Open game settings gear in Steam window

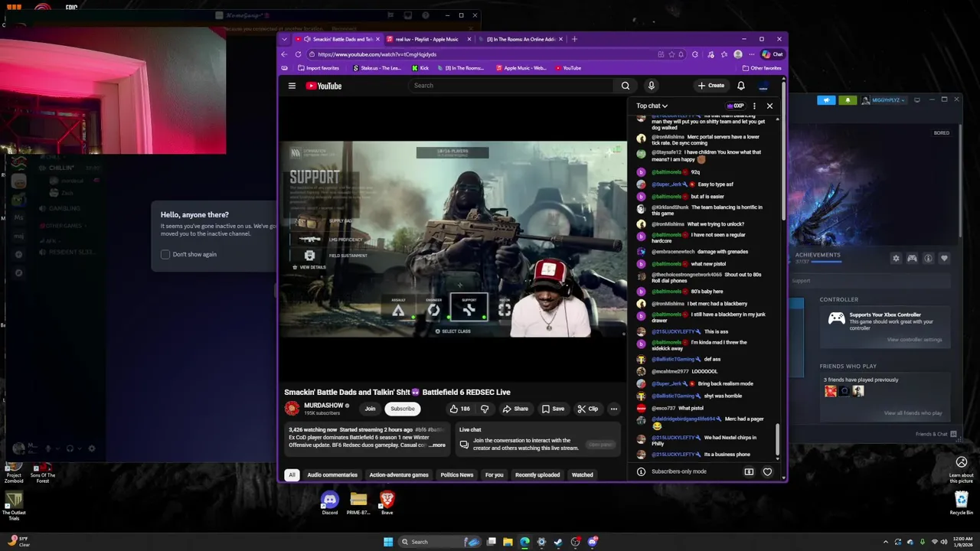pyautogui.click(x=896, y=259)
